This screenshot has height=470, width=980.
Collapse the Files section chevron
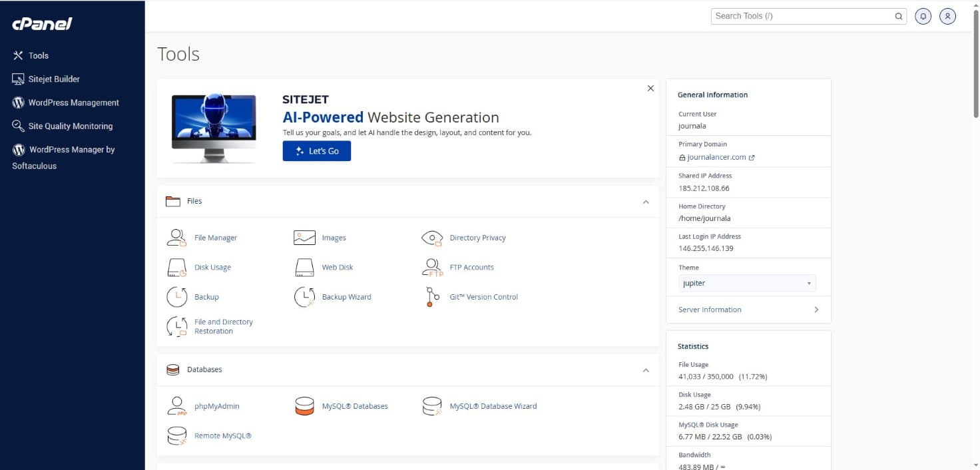(645, 202)
